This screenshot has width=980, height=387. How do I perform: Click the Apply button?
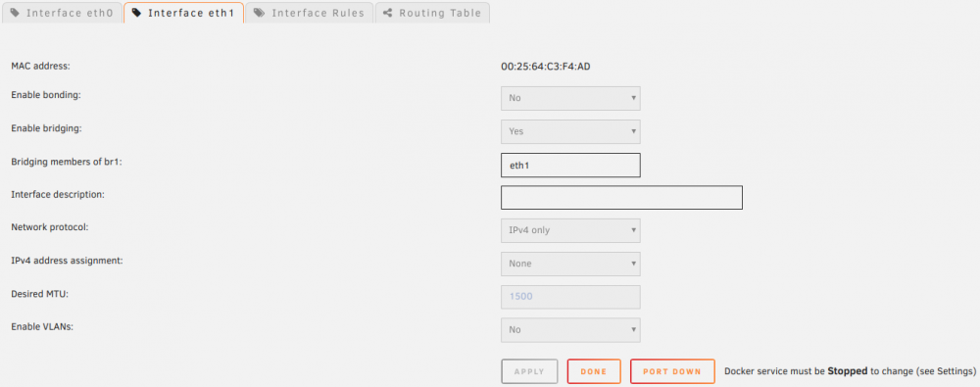pos(529,371)
